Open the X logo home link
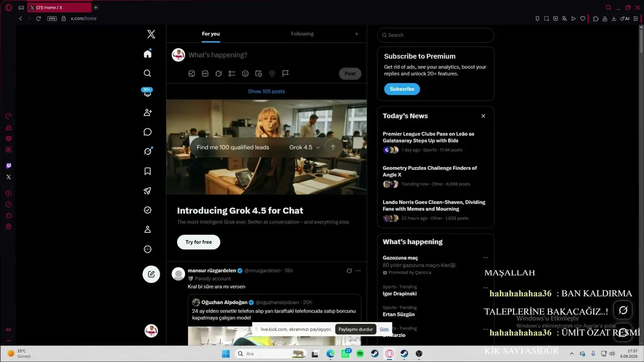The width and height of the screenshot is (644, 362). tap(151, 34)
